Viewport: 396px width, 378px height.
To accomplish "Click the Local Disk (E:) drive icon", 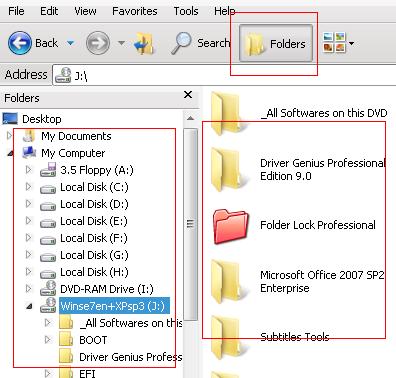I will click(48, 223).
